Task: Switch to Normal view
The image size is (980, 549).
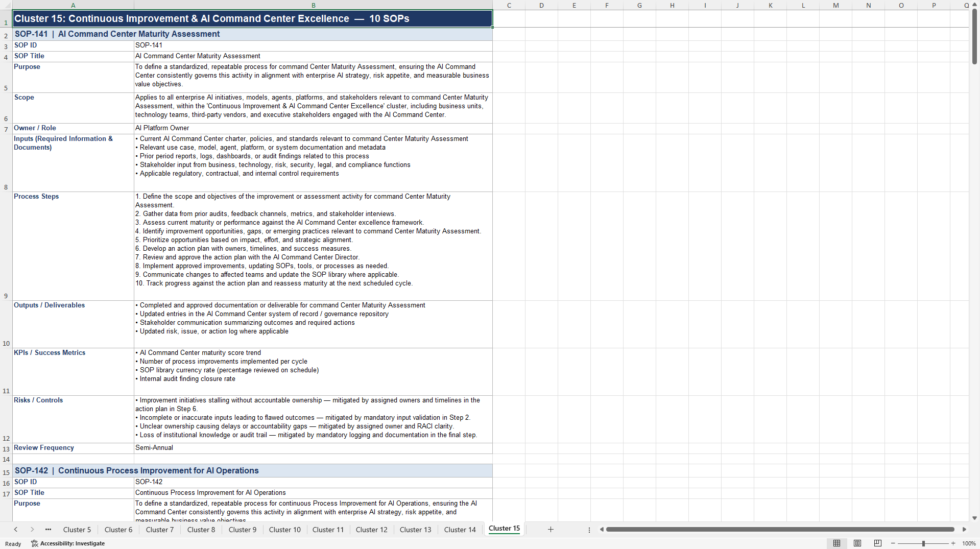Action: click(x=836, y=543)
